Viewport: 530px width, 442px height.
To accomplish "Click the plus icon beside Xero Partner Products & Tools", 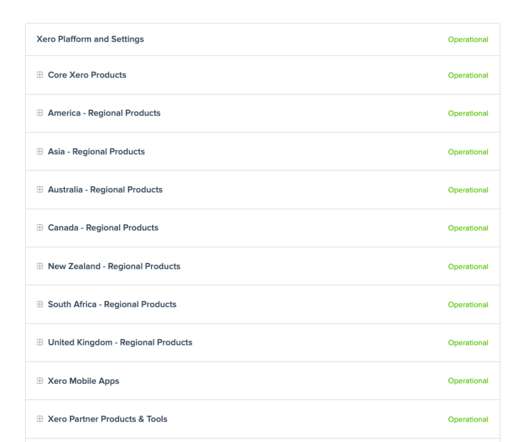I will 40,419.
